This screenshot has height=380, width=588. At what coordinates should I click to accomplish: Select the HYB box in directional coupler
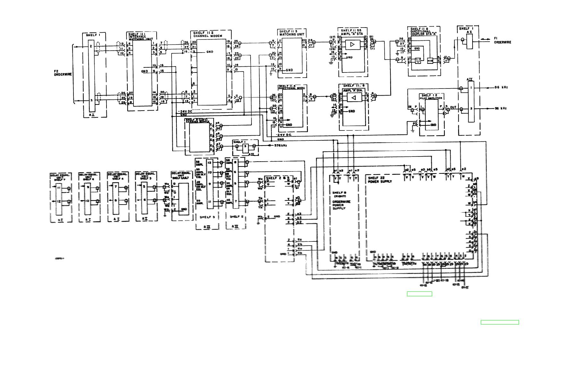(430, 60)
